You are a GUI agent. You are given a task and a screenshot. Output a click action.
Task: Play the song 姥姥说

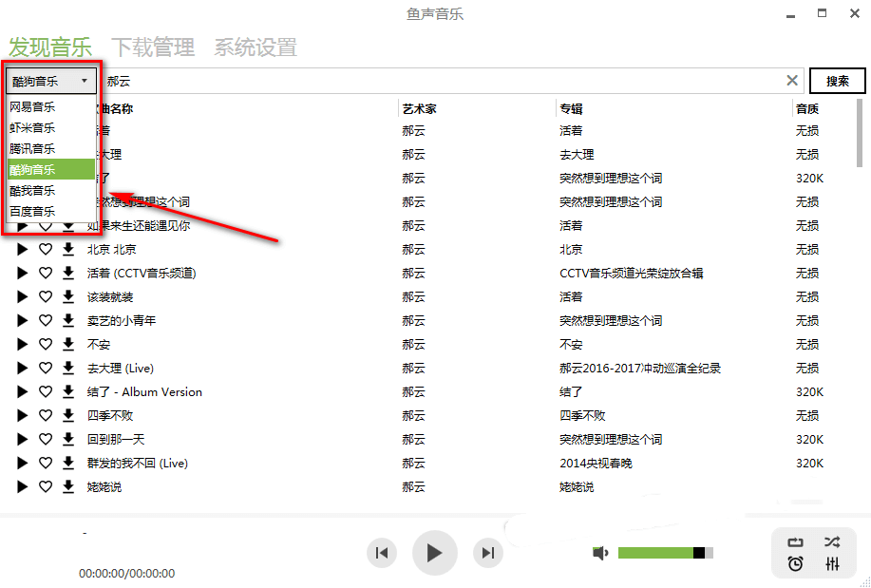(x=22, y=487)
